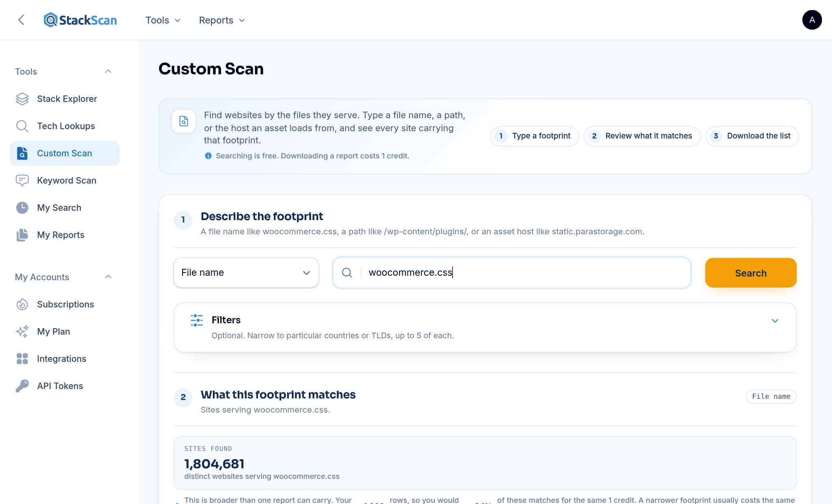Collapse the My Accounts sidebar section
Viewport: 832px width, 504px height.
108,277
